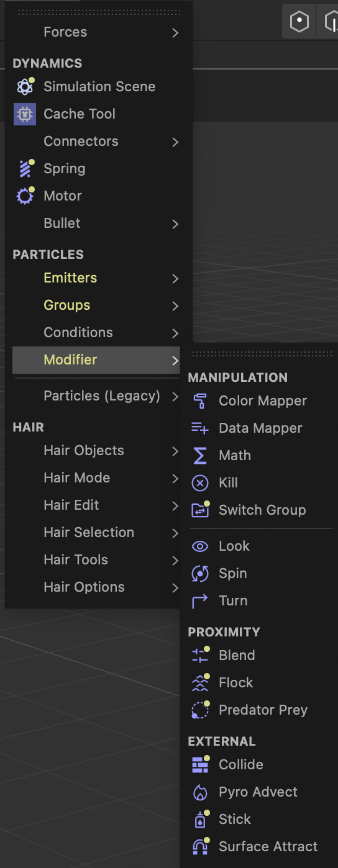This screenshot has height=868, width=338.
Task: Expand the Forces submenu arrow
Action: (175, 32)
